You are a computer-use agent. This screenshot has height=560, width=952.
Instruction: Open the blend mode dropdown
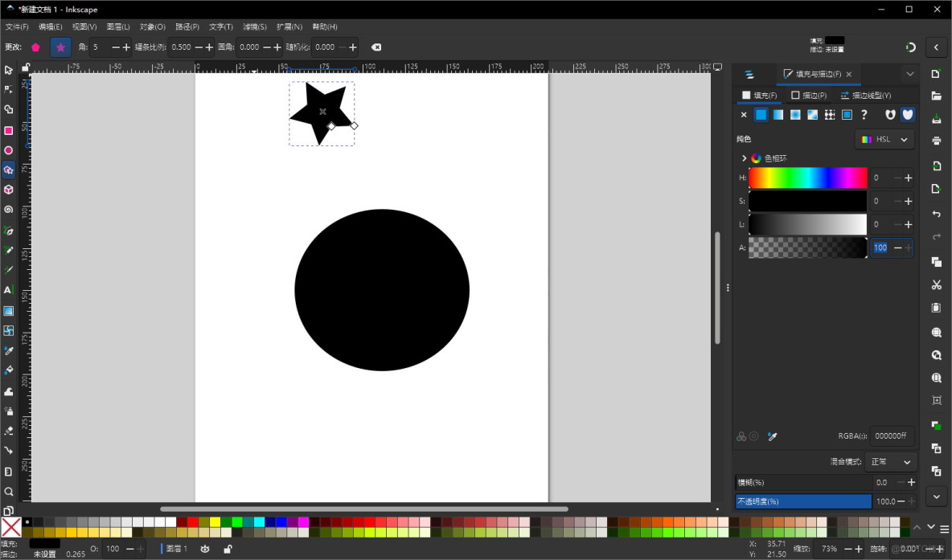coord(892,461)
